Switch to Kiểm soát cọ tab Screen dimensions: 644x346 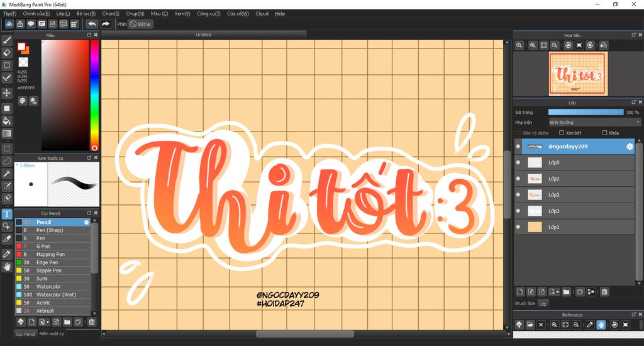coord(52,333)
